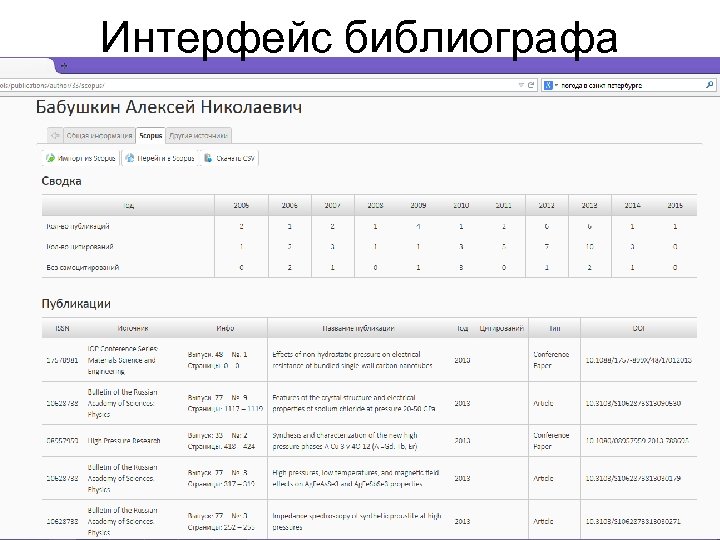The width and height of the screenshot is (720, 540).
Task: Click the Тип column header
Action: [x=555, y=328]
